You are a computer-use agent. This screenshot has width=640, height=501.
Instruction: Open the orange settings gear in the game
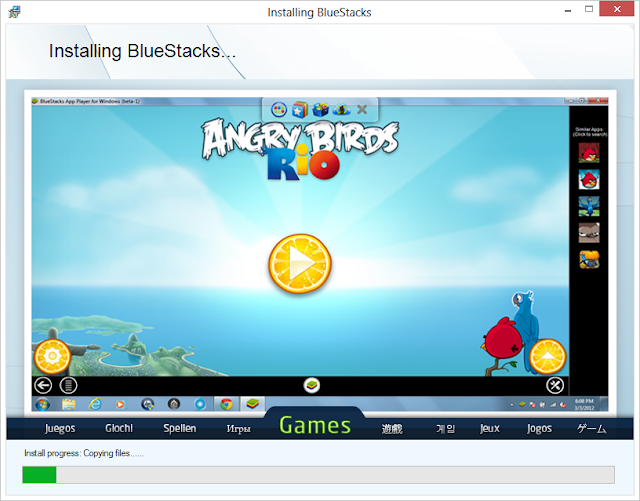point(52,356)
